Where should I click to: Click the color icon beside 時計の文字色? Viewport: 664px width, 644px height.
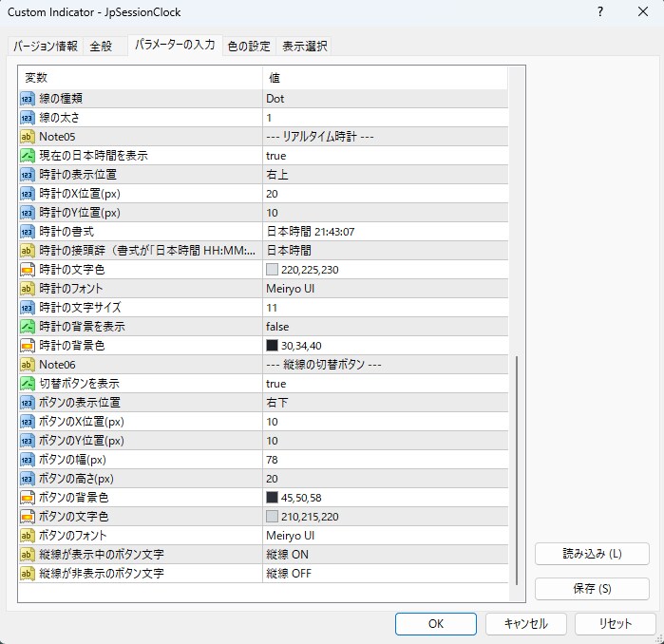click(x=28, y=270)
